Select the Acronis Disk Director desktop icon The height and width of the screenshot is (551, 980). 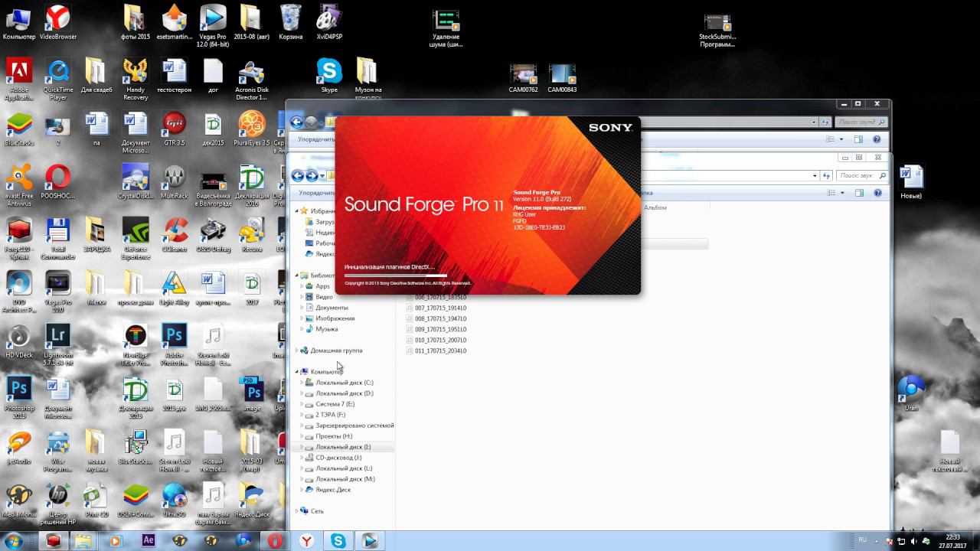[x=252, y=80]
